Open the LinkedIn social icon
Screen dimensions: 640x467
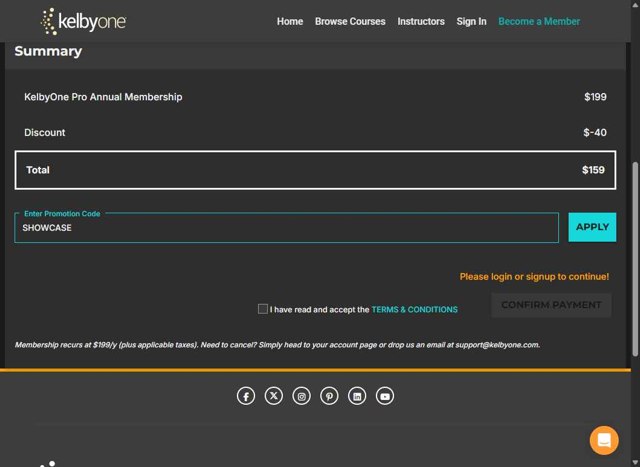point(357,396)
